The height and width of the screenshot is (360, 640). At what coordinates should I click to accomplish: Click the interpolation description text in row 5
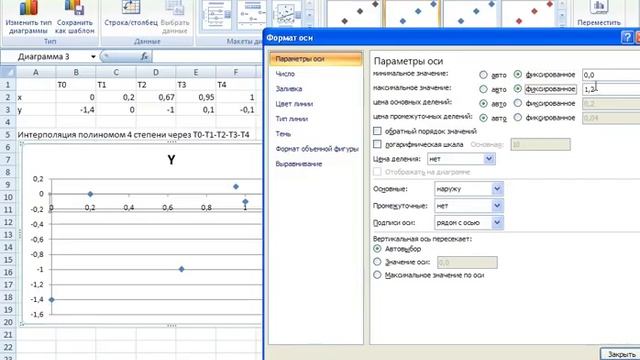(133, 135)
